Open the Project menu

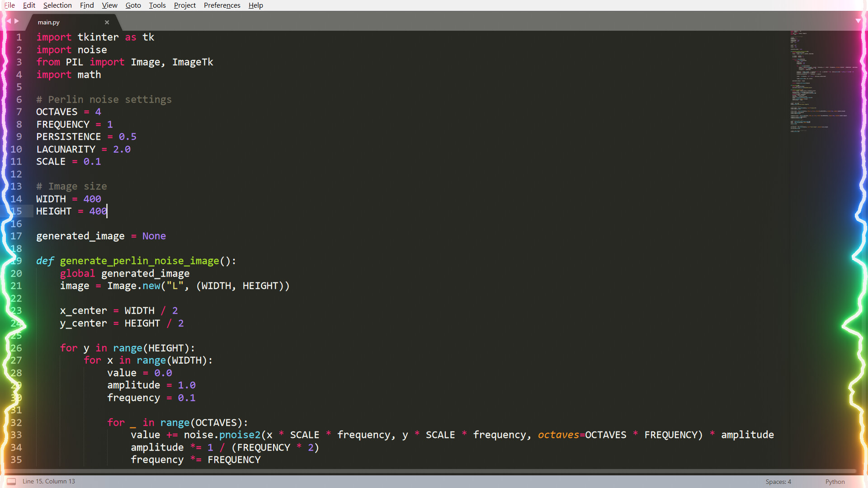184,5
